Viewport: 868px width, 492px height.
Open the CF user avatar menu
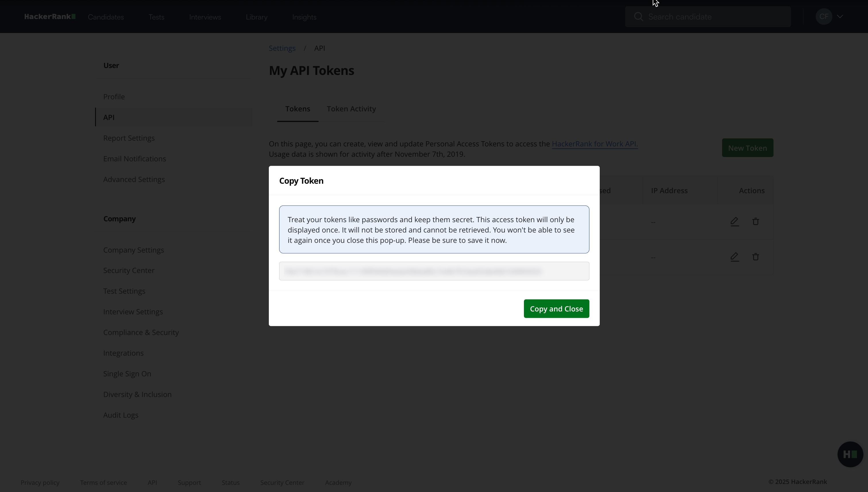point(823,17)
